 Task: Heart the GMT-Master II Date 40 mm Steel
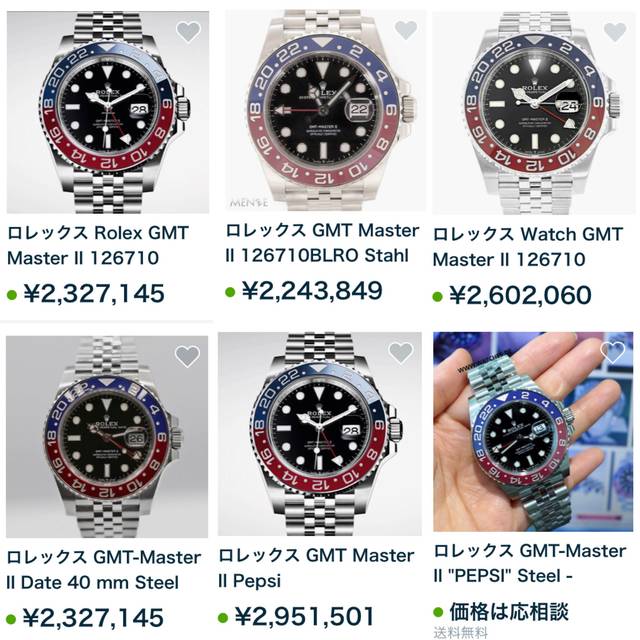tap(187, 356)
